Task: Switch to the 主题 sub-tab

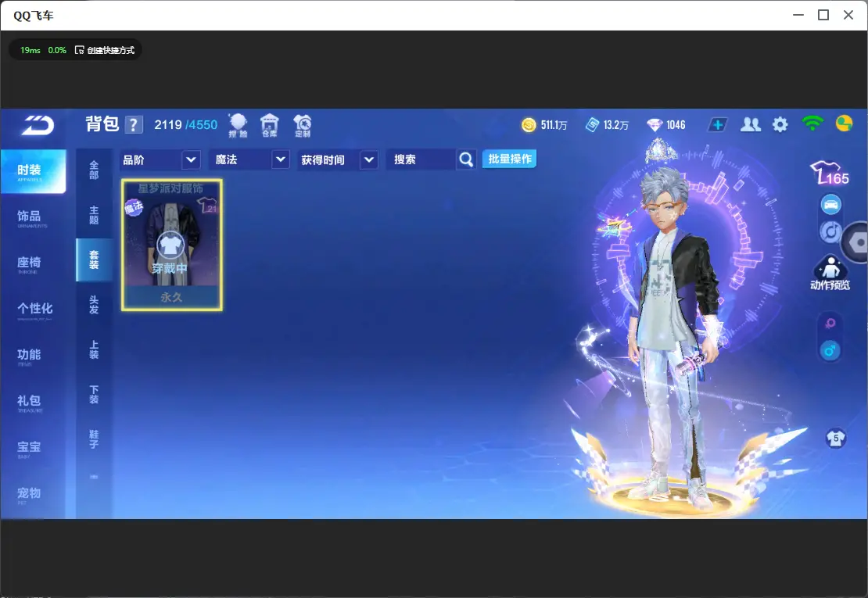Action: click(x=94, y=215)
